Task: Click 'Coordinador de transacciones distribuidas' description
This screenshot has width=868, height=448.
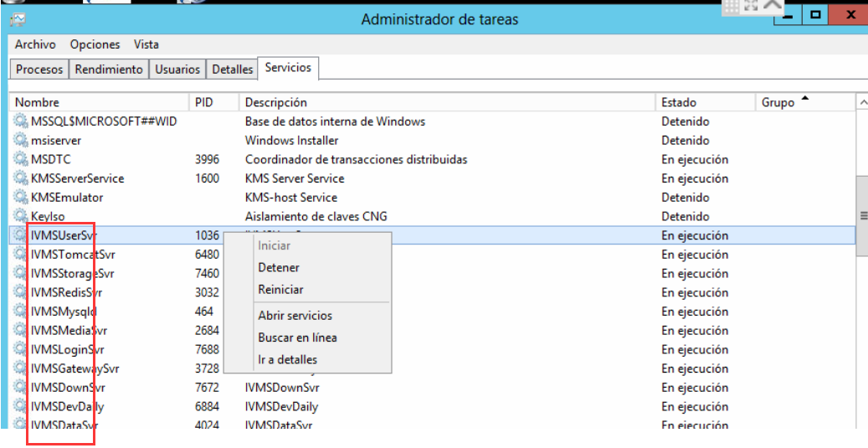Action: click(356, 159)
